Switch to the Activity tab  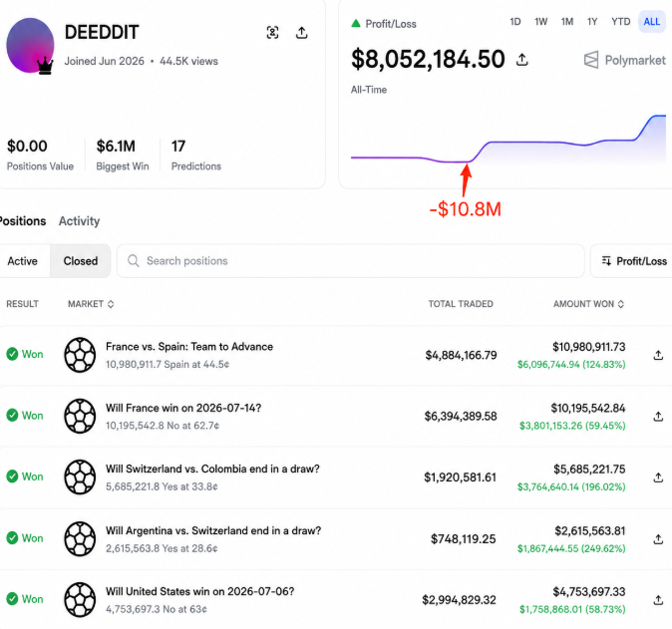80,221
